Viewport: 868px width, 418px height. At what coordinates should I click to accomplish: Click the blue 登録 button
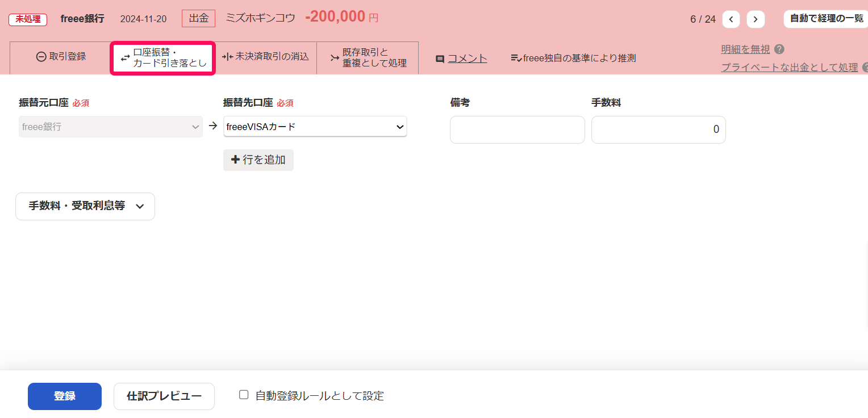[x=65, y=396]
